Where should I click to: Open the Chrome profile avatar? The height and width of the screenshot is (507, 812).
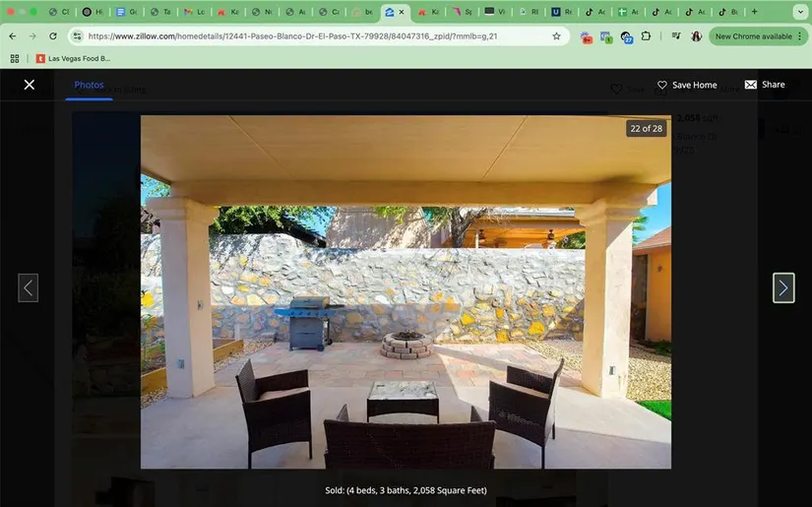pos(697,36)
